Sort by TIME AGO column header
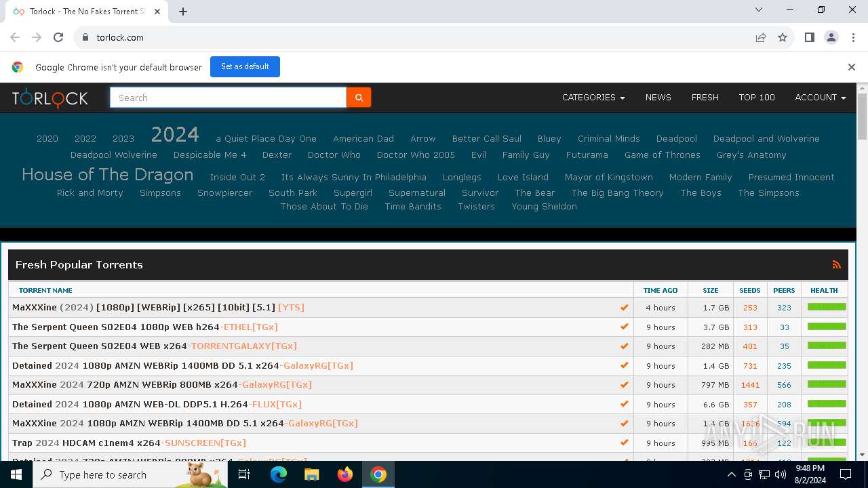This screenshot has height=488, width=868. 660,290
